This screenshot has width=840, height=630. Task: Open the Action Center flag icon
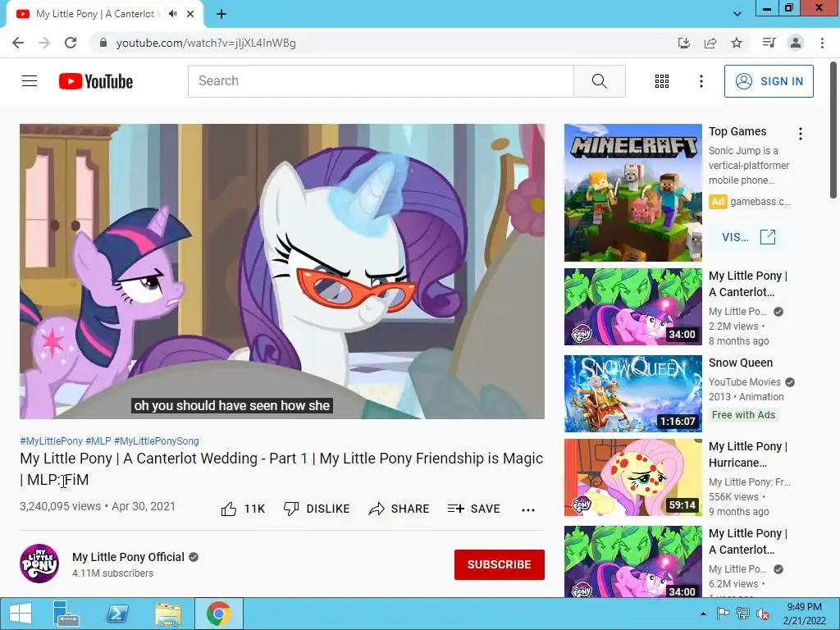point(723,614)
